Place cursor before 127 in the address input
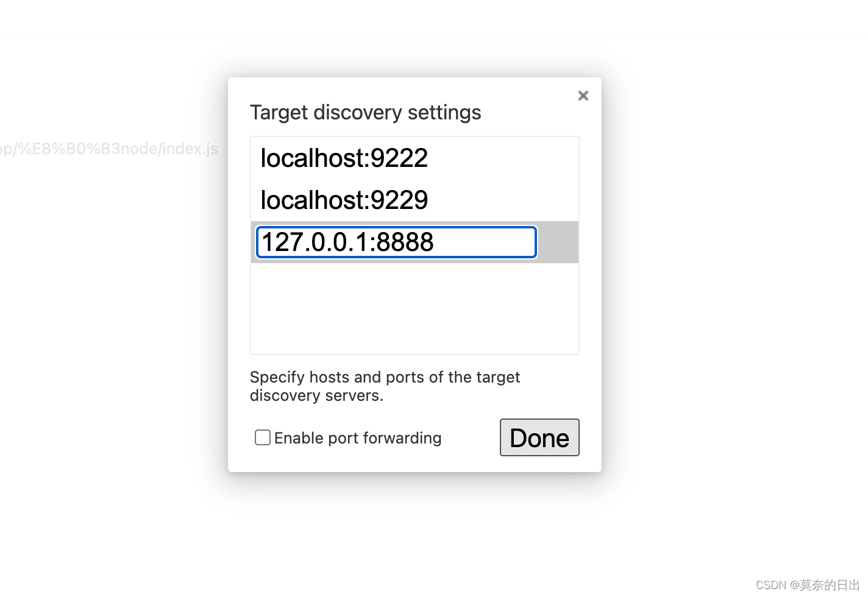Screen dimensions: 868x597 [x=262, y=242]
